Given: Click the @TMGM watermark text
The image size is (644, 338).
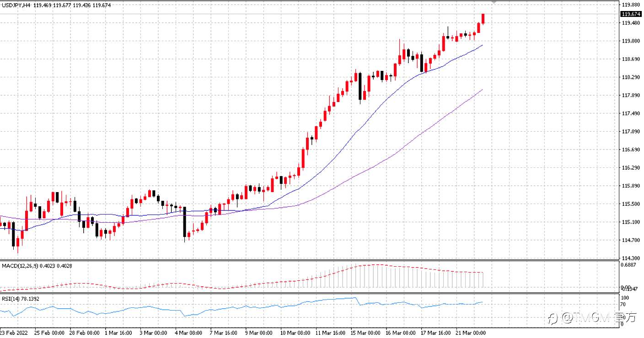Looking at the screenshot, I should tap(586, 317).
